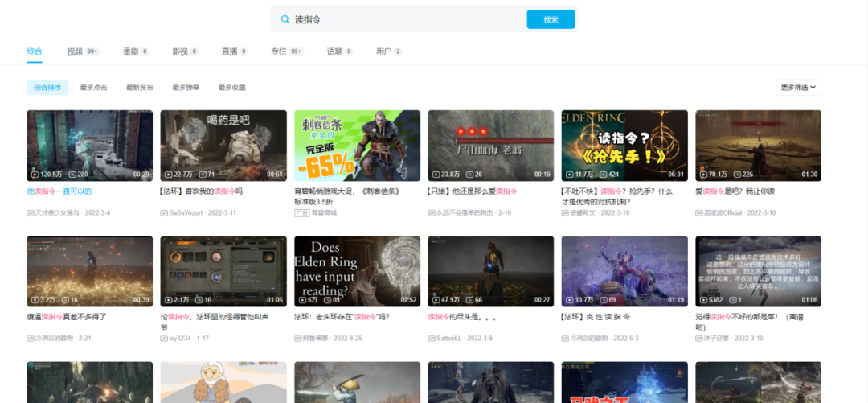
Task: Click the 广告 tag beside 育碧商城
Action: click(301, 212)
